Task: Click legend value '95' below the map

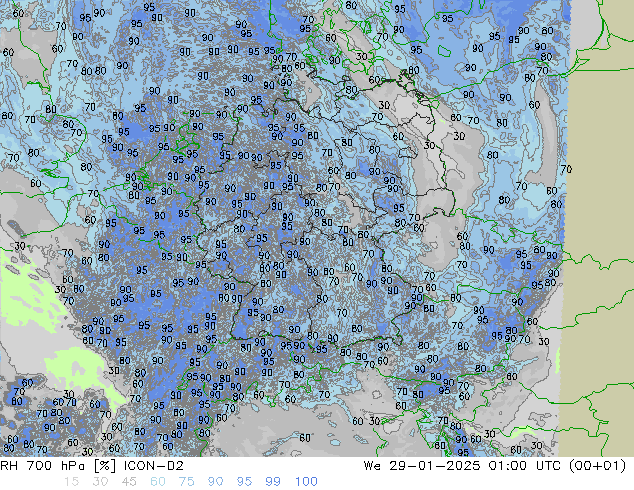Action: point(244,482)
